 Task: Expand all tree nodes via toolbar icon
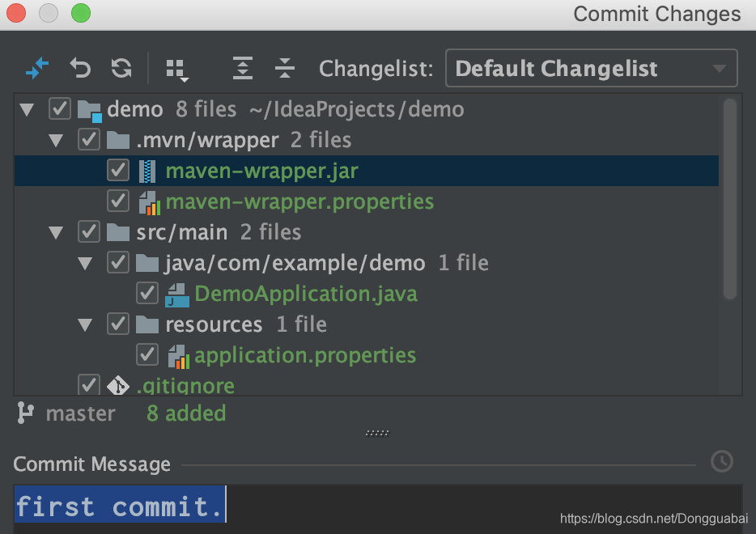click(242, 68)
